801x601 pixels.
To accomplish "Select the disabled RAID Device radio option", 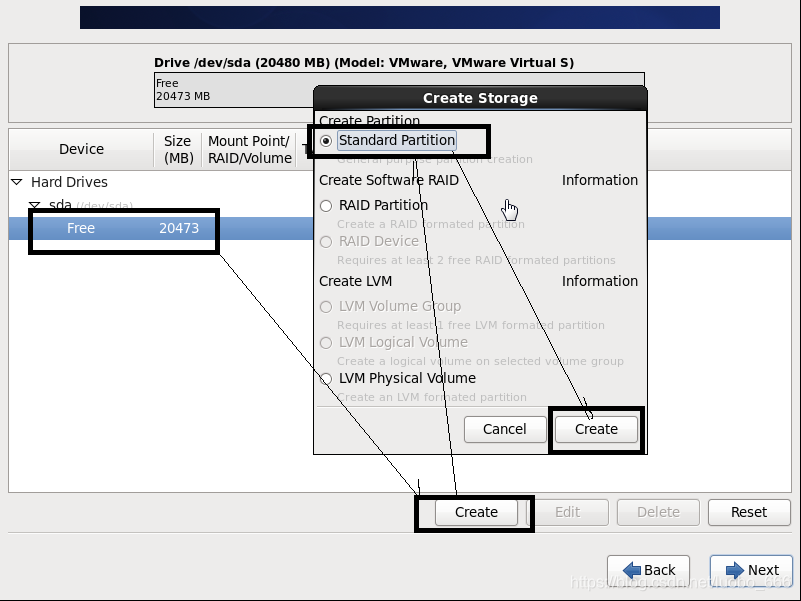I will tap(326, 242).
